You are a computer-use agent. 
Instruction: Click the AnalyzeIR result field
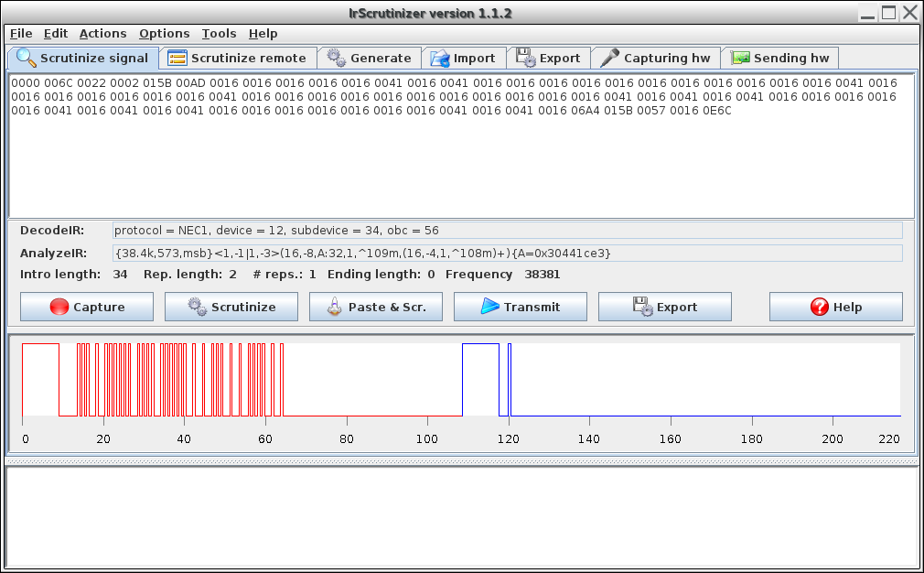[x=507, y=253]
